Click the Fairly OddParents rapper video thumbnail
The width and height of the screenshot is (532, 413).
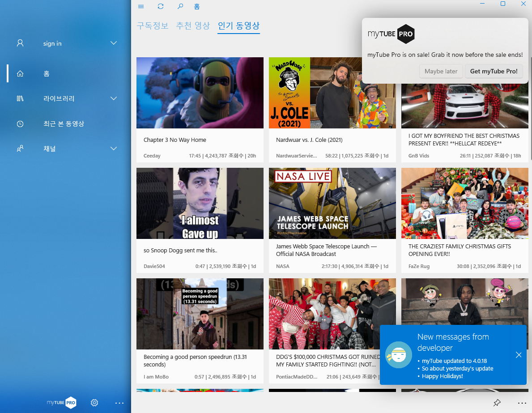464,301
